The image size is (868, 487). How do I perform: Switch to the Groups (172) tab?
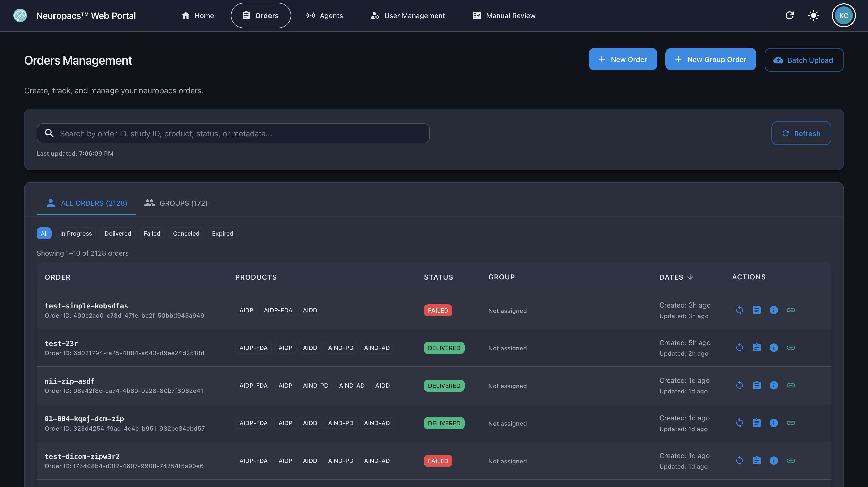176,203
